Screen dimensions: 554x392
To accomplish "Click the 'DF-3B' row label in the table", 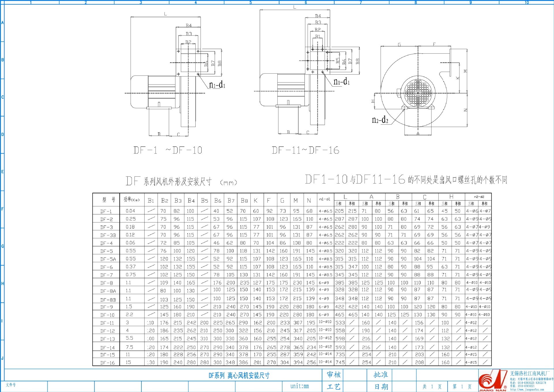I will click(108, 236).
